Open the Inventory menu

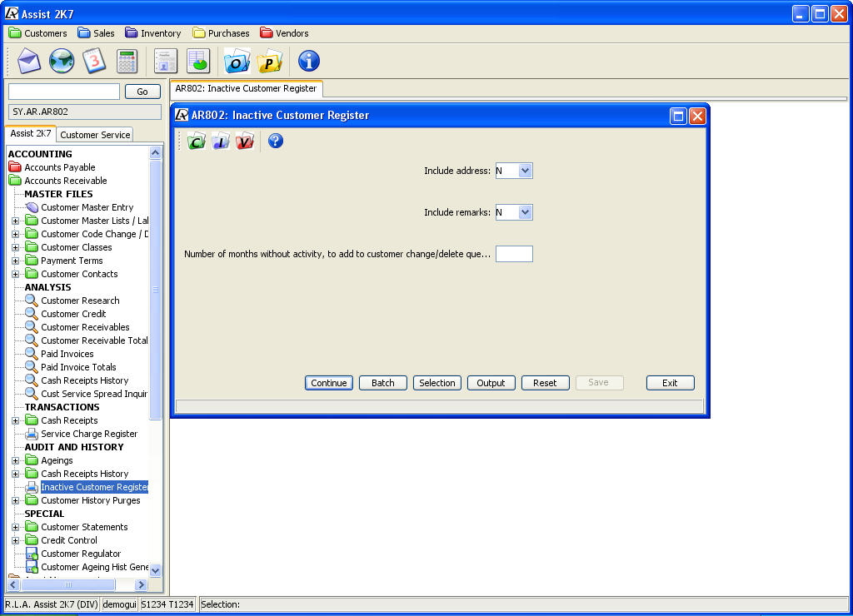153,33
